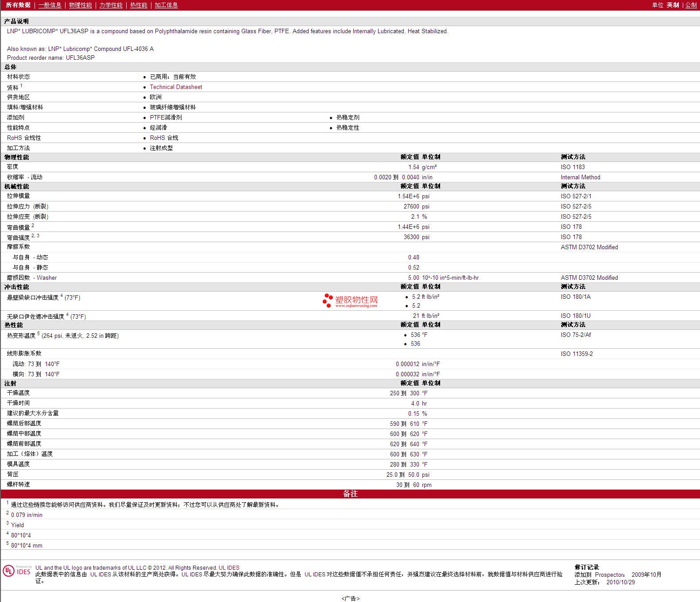Click dynamic friction value 0.48
Viewport: 700px width, 602px height.
414,257
